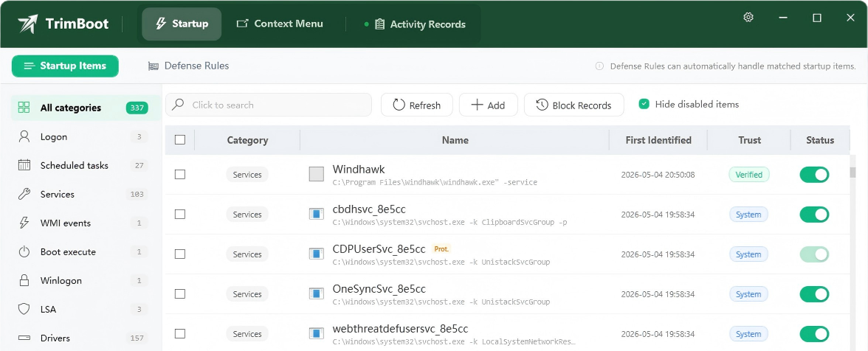868x351 pixels.
Task: Click Windhawk's 2026-05-04 20:50:08 timestamp
Action: 658,175
